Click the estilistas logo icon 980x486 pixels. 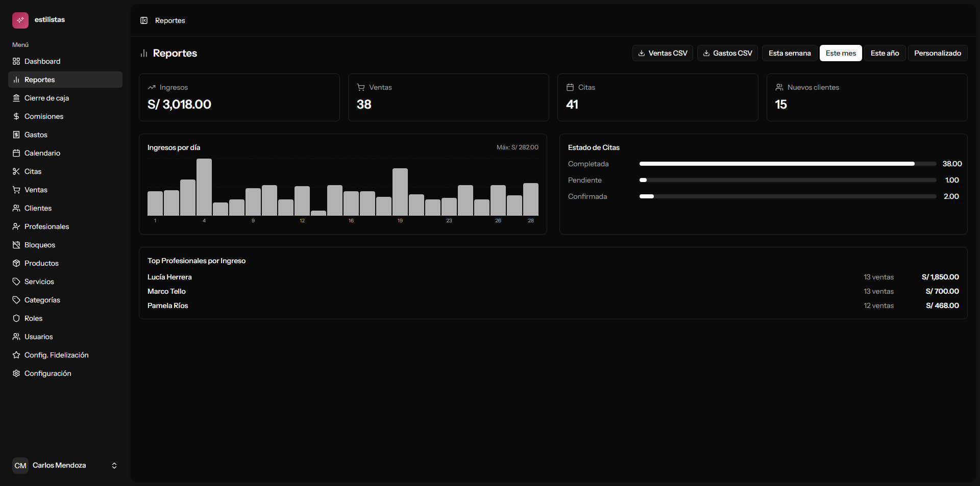[20, 20]
